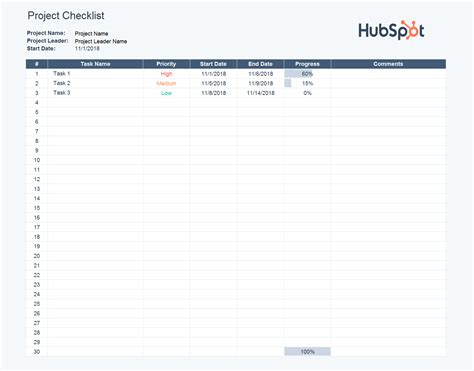
Task: Click the empty Task Name cell in row 4
Action: [x=95, y=103]
